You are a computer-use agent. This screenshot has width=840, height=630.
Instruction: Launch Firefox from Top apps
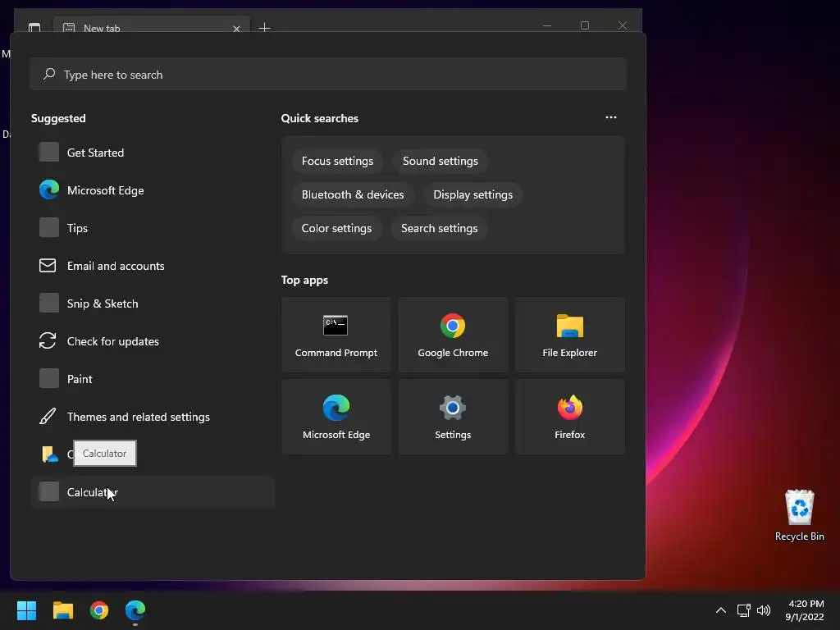coord(569,417)
